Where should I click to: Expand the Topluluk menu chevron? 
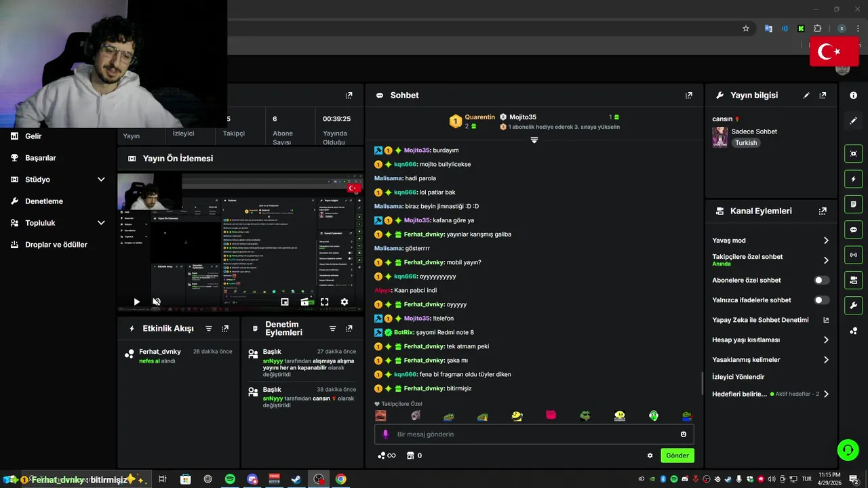tap(101, 223)
